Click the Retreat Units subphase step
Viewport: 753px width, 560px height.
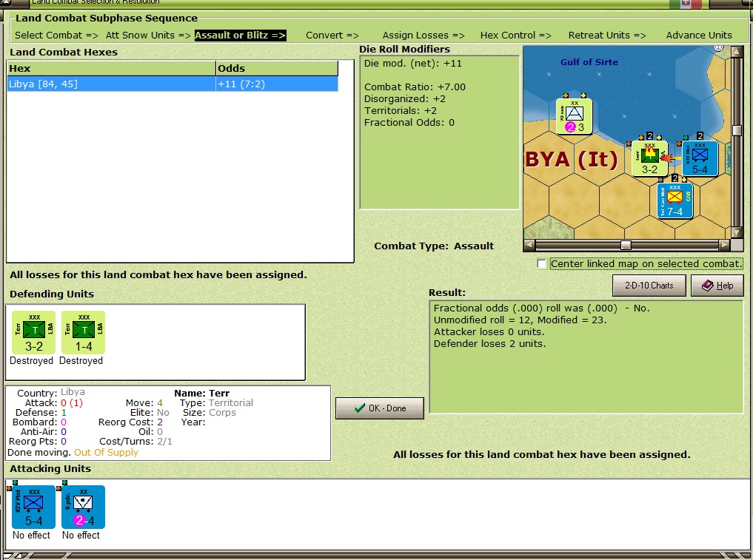[x=607, y=35]
